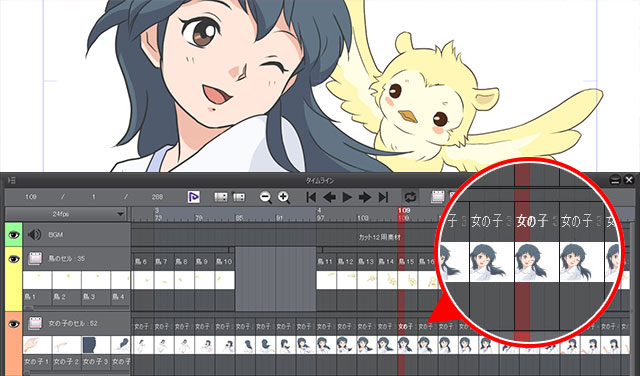
Task: Hide the BGM track
Action: [13, 235]
